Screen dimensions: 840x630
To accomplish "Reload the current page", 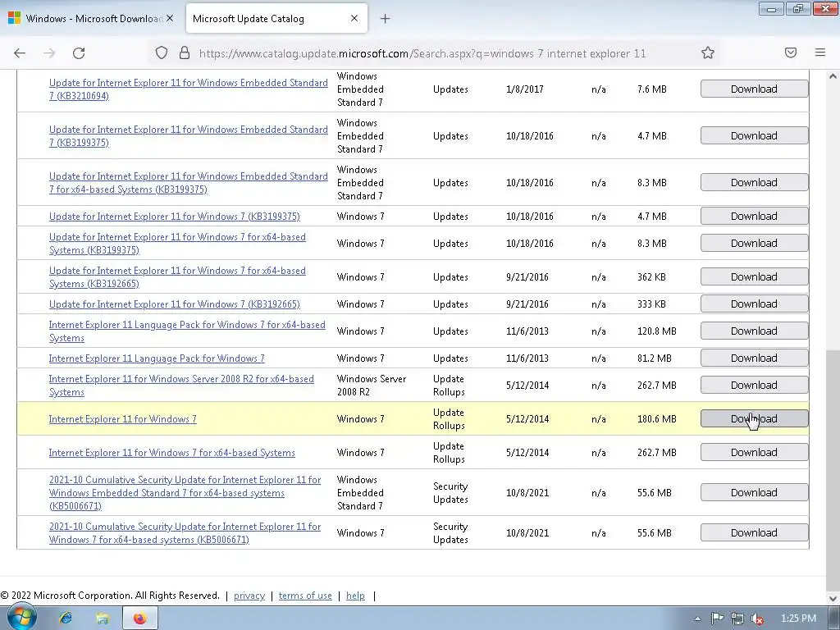I will (79, 53).
